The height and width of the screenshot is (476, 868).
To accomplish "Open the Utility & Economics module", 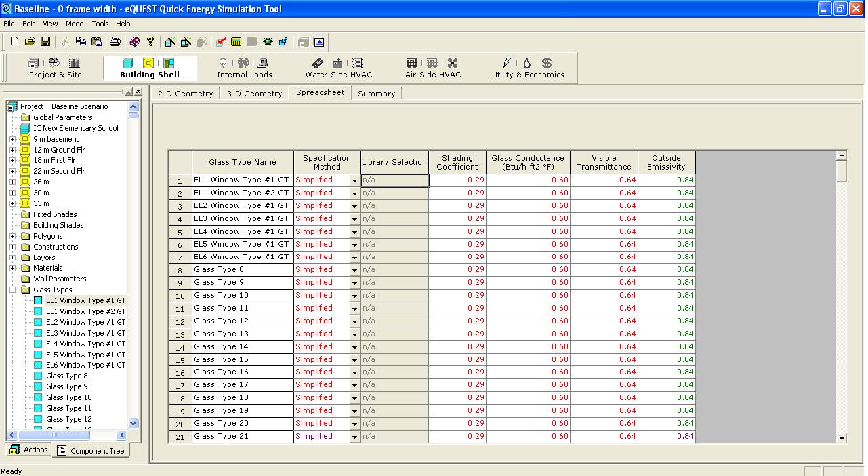I will [x=527, y=68].
